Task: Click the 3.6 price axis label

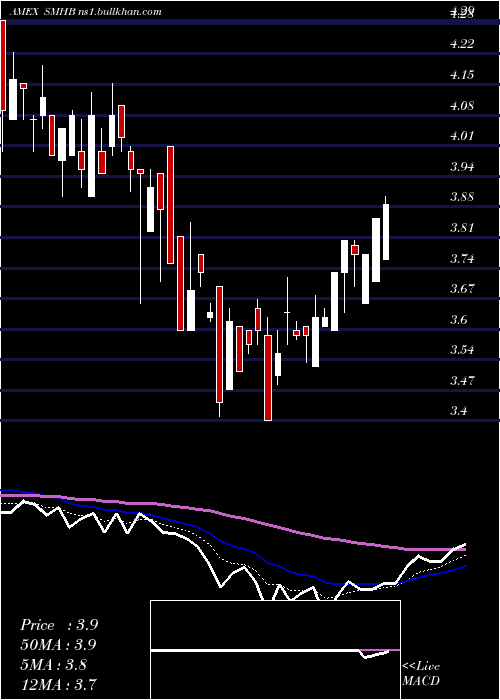Action: pyautogui.click(x=458, y=320)
